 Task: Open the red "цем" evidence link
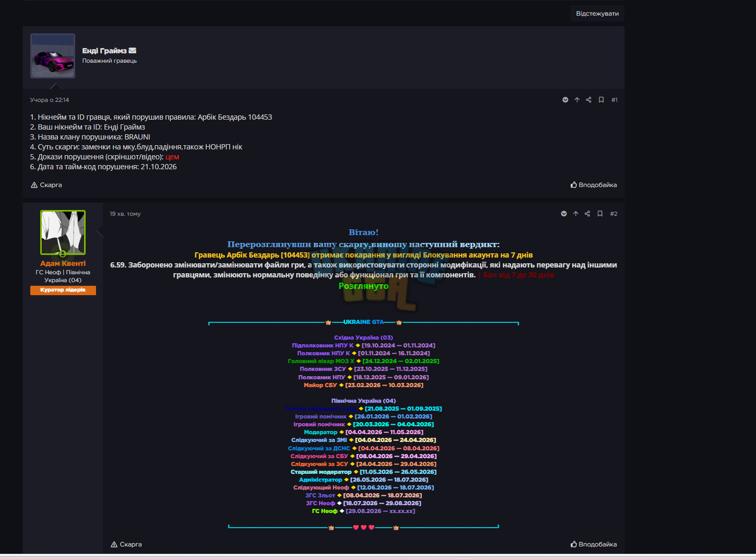(172, 157)
